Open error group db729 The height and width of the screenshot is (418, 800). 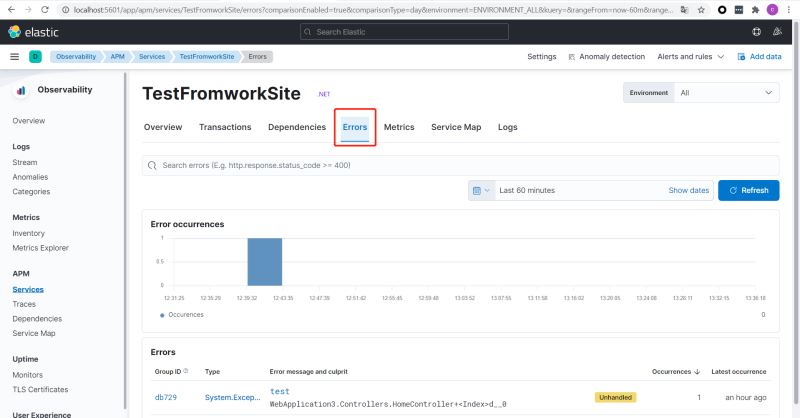click(166, 397)
